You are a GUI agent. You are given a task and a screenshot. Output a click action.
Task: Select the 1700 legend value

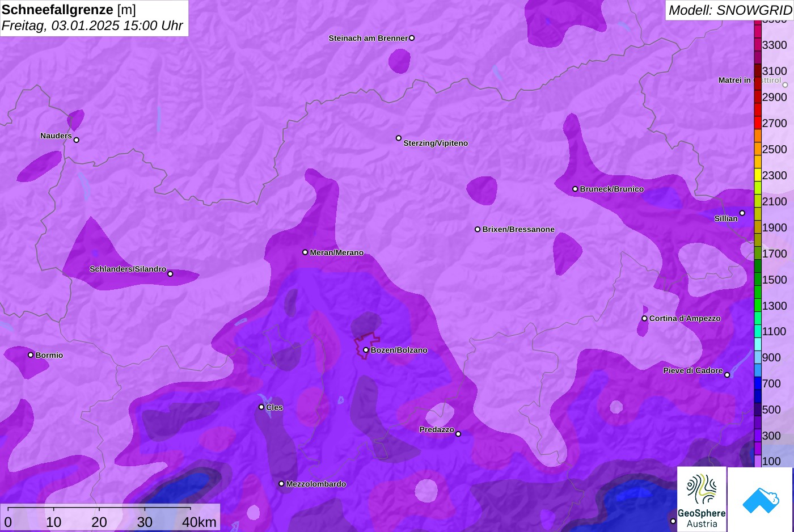775,254
